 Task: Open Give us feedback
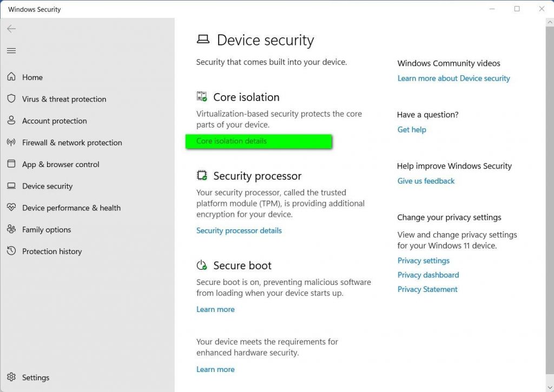pyautogui.click(x=426, y=181)
